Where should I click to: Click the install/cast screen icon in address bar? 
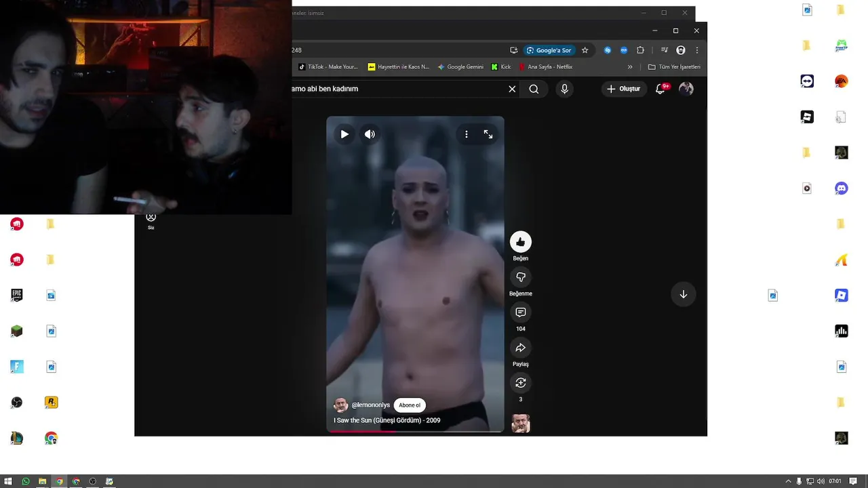[514, 50]
